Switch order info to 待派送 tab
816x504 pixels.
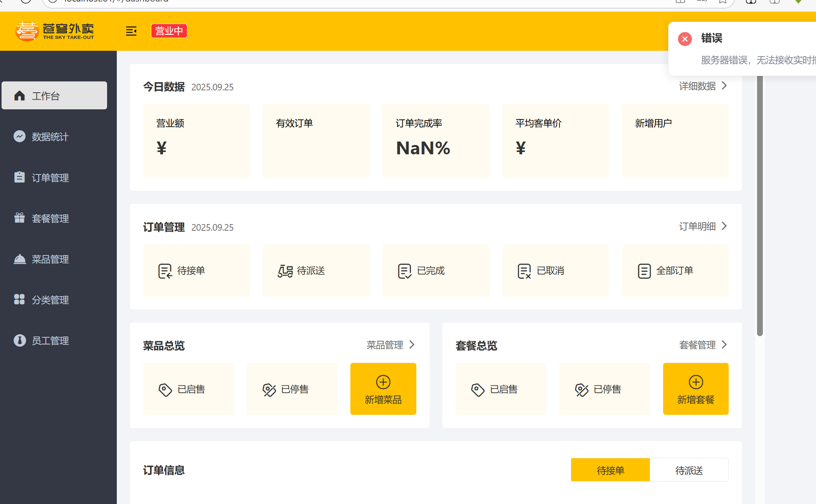[x=689, y=470]
